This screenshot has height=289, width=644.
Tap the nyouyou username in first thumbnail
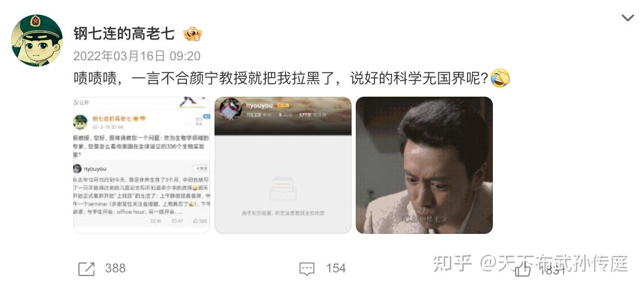(95, 169)
